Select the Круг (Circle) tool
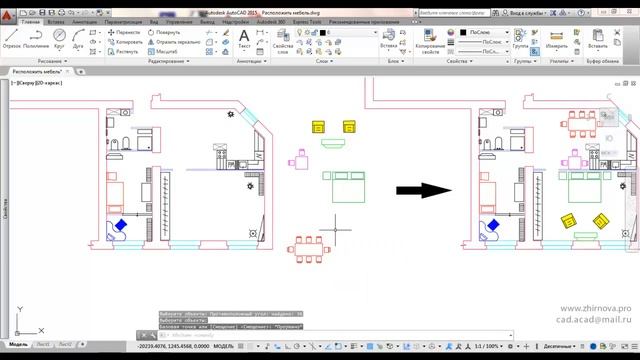 pyautogui.click(x=59, y=39)
